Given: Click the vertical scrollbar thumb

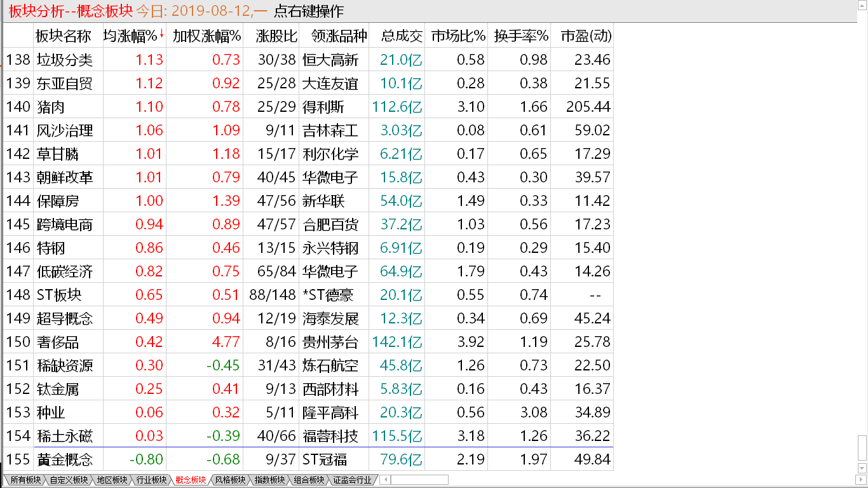Looking at the screenshot, I should [862, 449].
